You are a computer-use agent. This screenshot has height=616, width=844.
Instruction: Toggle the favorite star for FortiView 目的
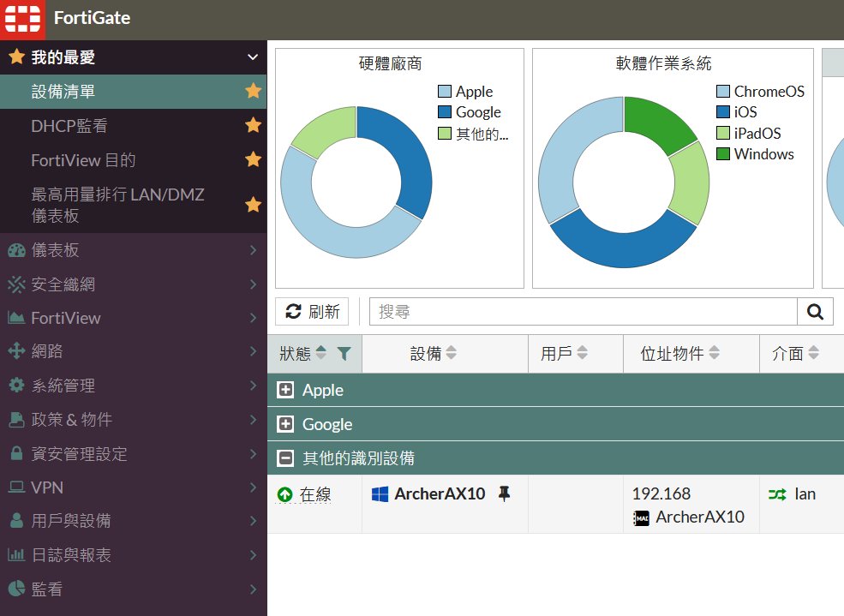253,159
